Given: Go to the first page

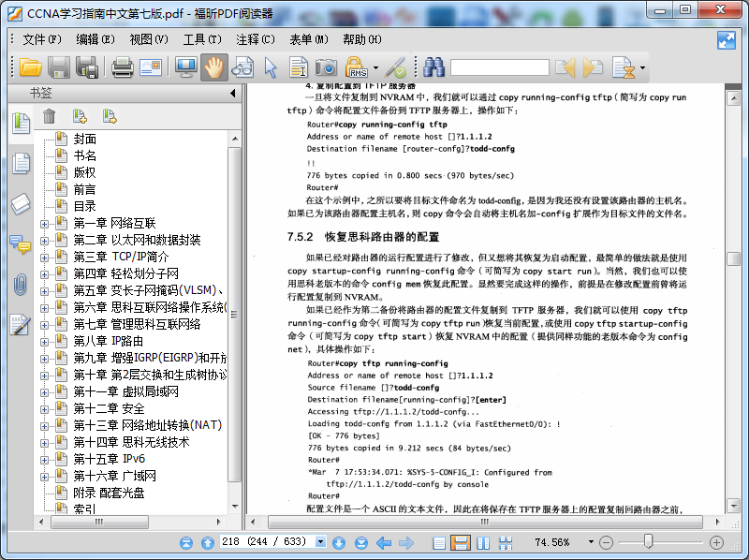Looking at the screenshot, I should click(x=186, y=543).
